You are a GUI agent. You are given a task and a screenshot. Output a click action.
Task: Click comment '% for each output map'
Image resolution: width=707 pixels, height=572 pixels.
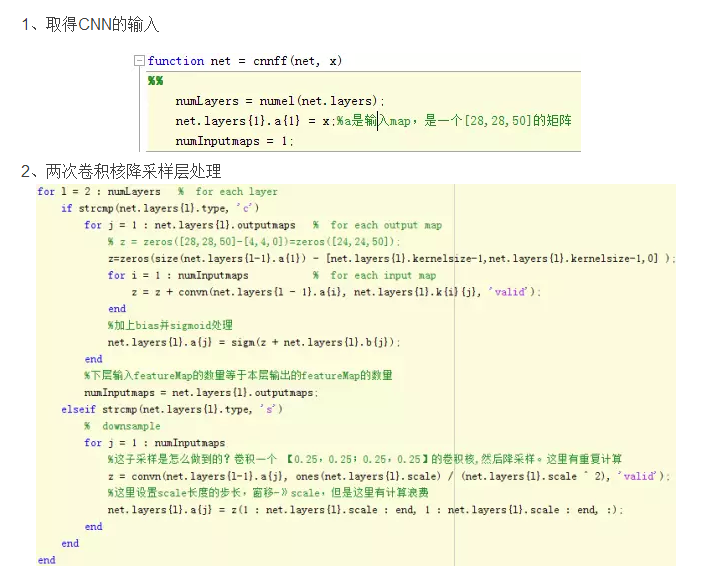[x=377, y=225]
